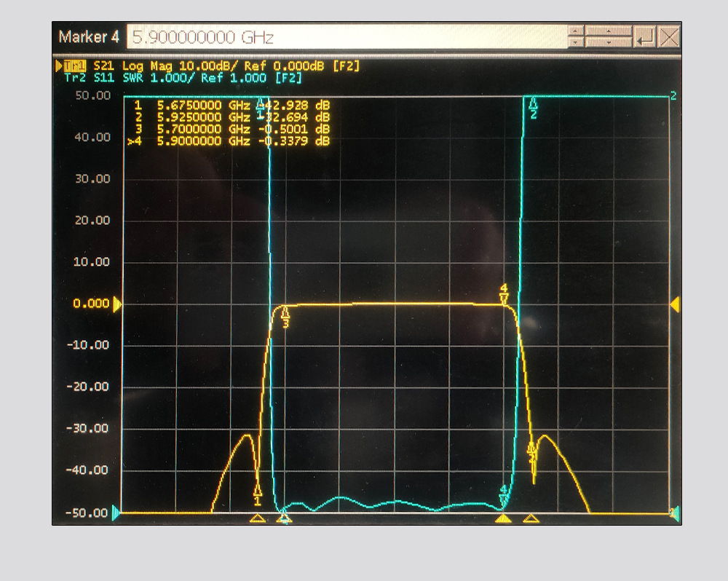This screenshot has width=728, height=581.
Task: Click the rightmost yellow triangle on bottom axis
Action: point(531,518)
